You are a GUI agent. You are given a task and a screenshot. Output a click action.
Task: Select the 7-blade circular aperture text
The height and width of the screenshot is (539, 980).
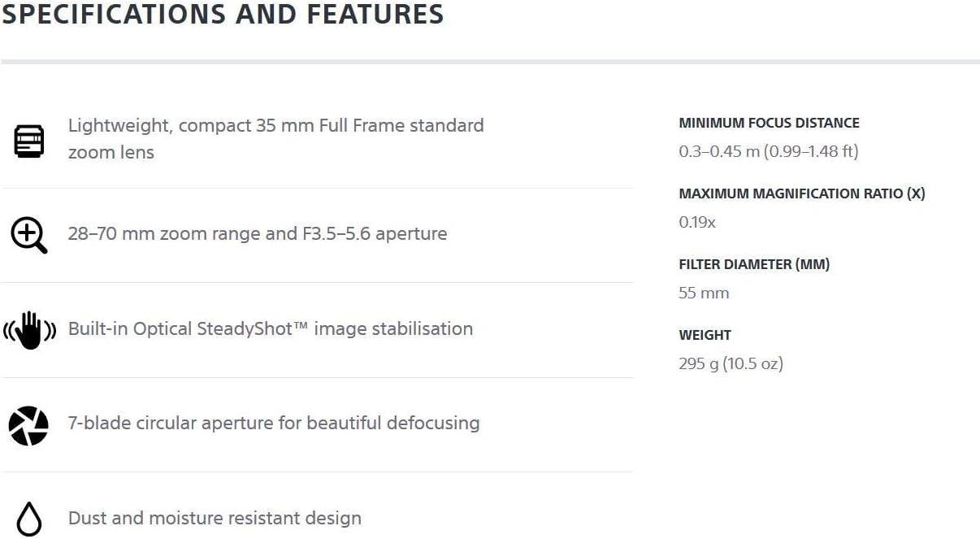click(273, 424)
